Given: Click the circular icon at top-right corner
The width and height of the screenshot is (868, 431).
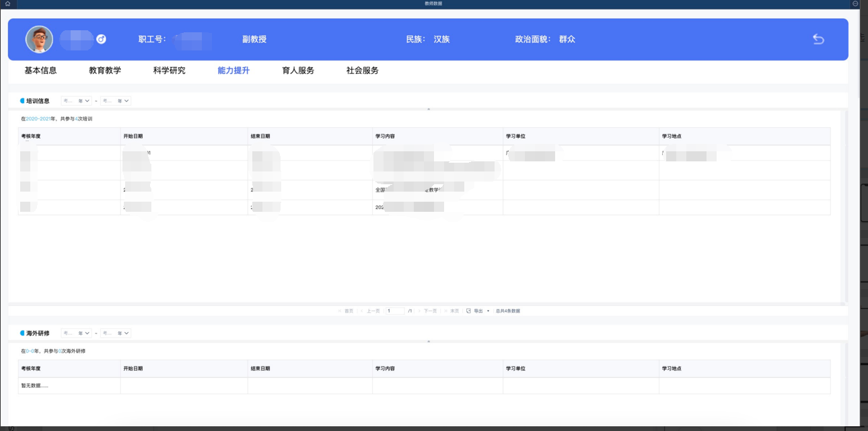Looking at the screenshot, I should [855, 3].
